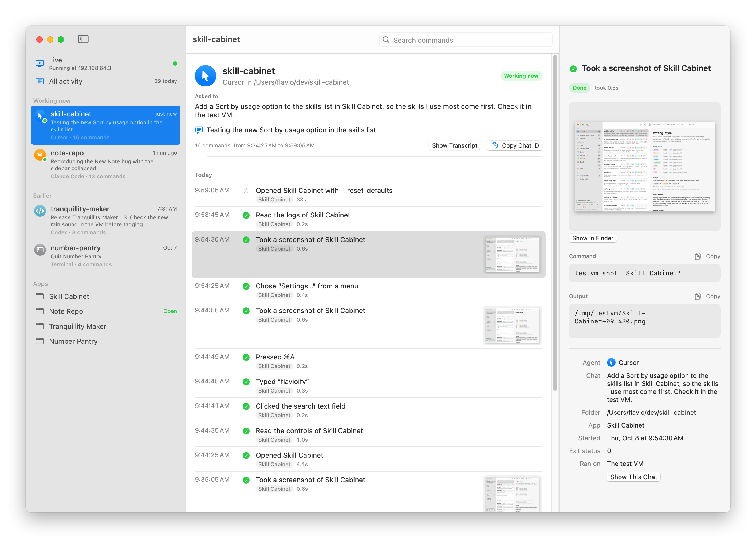Click Show This Chat button

pyautogui.click(x=633, y=477)
